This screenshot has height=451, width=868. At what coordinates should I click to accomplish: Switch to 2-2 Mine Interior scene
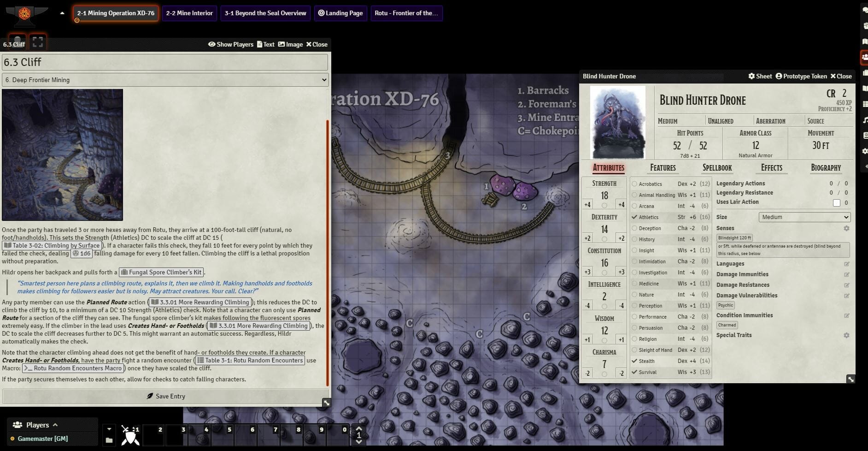pyautogui.click(x=189, y=13)
